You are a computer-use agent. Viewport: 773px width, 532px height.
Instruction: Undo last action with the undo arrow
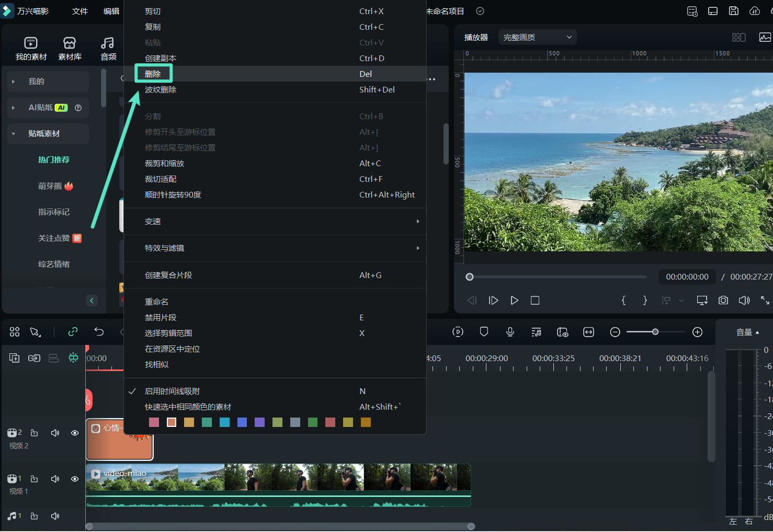pos(99,332)
